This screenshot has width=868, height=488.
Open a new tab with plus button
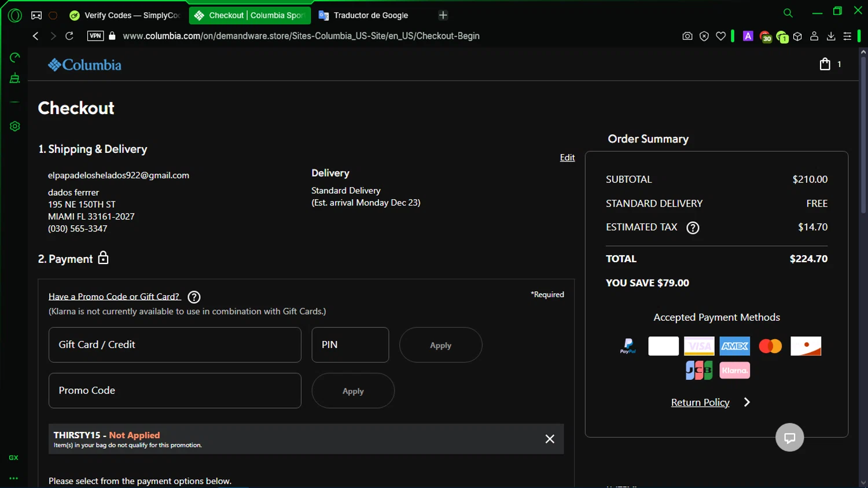click(x=443, y=16)
